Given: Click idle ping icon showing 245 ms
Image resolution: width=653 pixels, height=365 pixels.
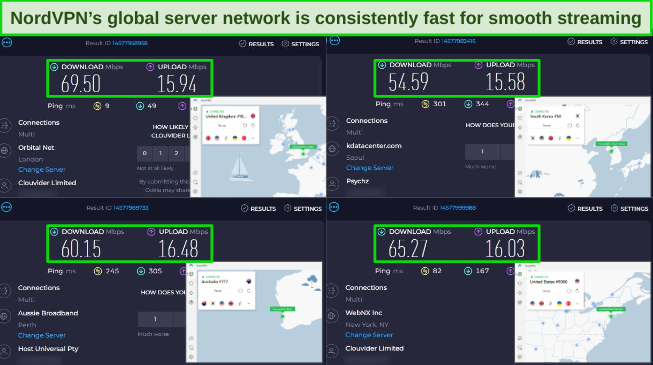Looking at the screenshot, I should coord(98,271).
